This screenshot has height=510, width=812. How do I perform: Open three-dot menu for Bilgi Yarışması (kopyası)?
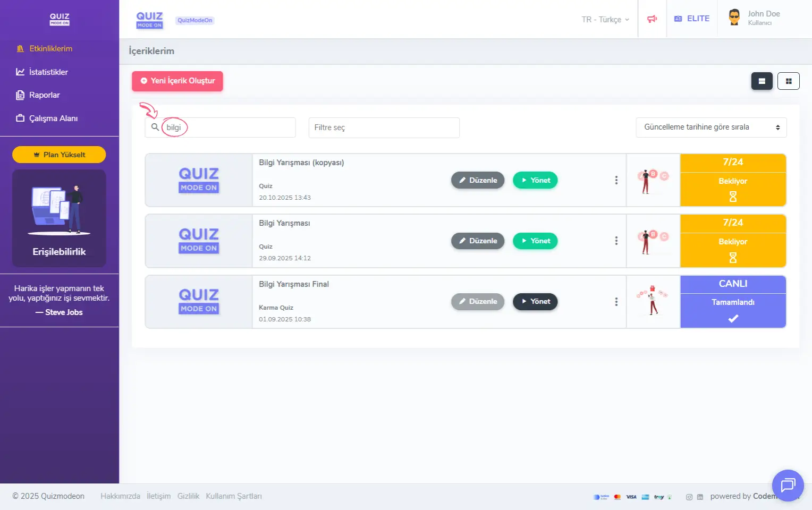point(616,180)
